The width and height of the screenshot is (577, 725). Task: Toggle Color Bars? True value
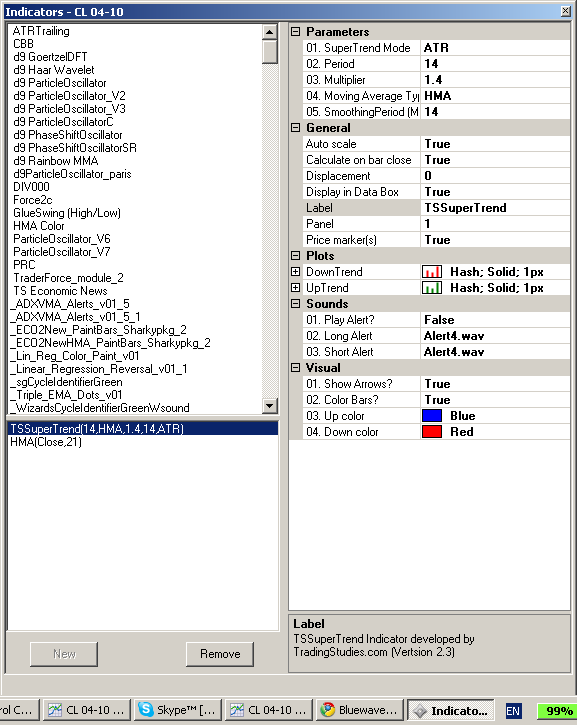pos(495,400)
